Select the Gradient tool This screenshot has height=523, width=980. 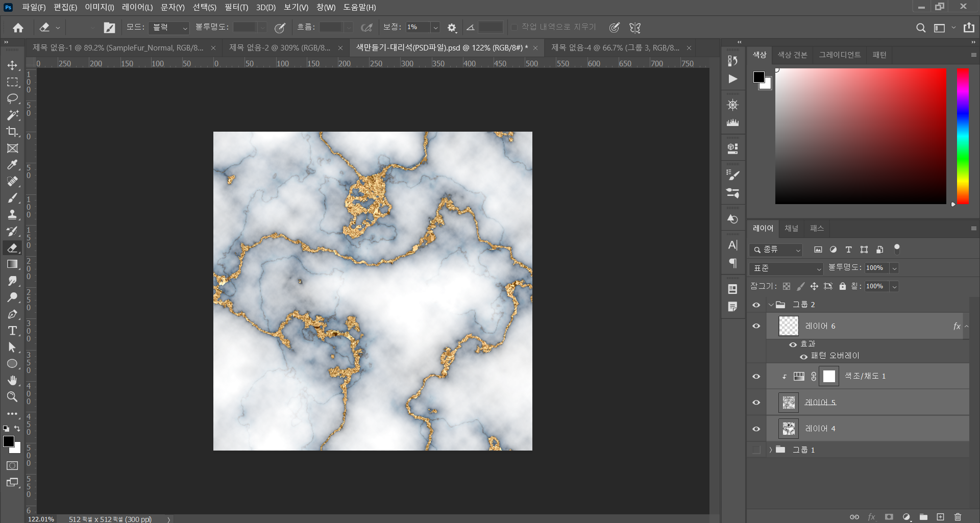(x=13, y=264)
